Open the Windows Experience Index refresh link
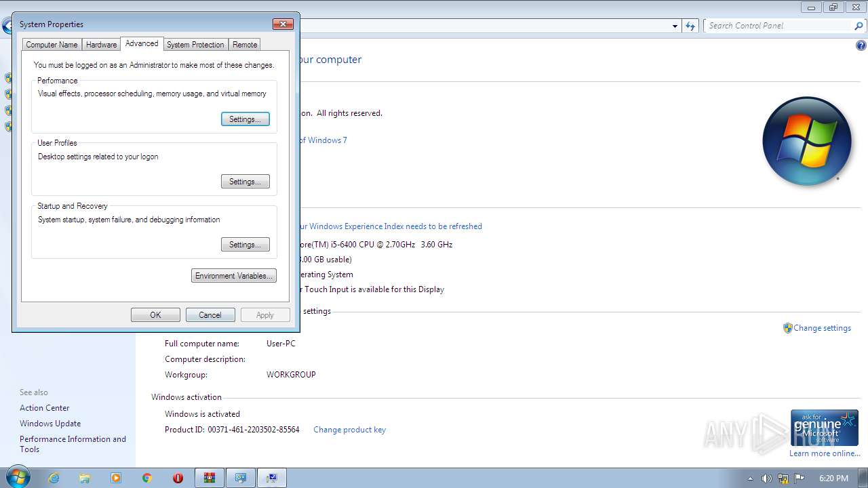This screenshot has height=488, width=868. click(391, 226)
